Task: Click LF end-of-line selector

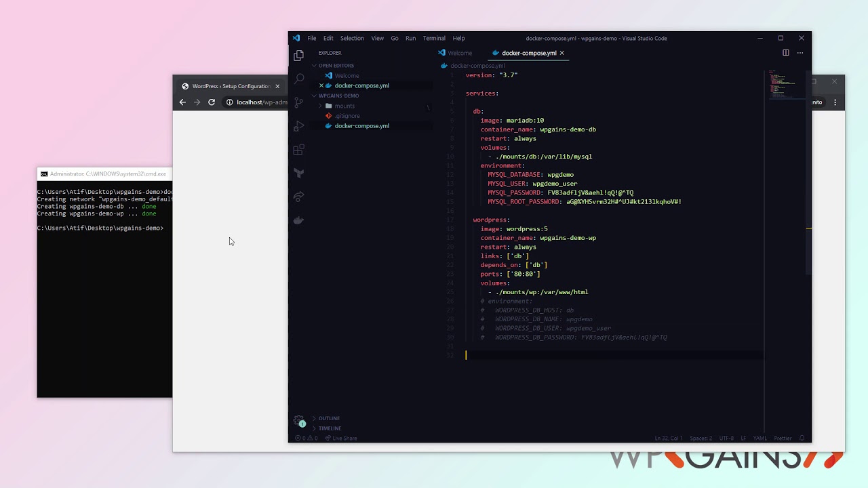Action: [x=744, y=438]
